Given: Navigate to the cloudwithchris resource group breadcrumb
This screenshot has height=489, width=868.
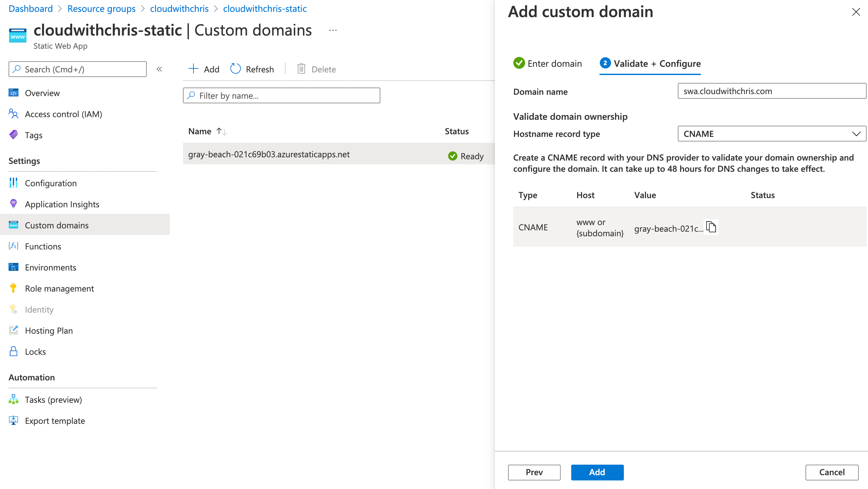Looking at the screenshot, I should pyautogui.click(x=179, y=9).
